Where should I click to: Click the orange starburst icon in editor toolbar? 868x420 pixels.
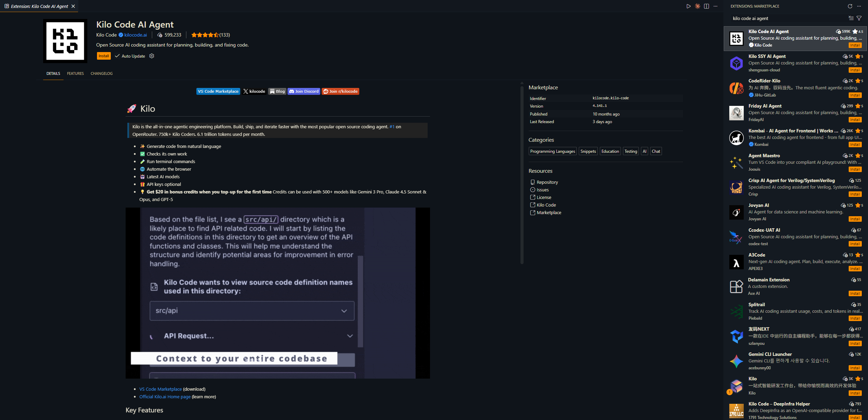pos(698,6)
